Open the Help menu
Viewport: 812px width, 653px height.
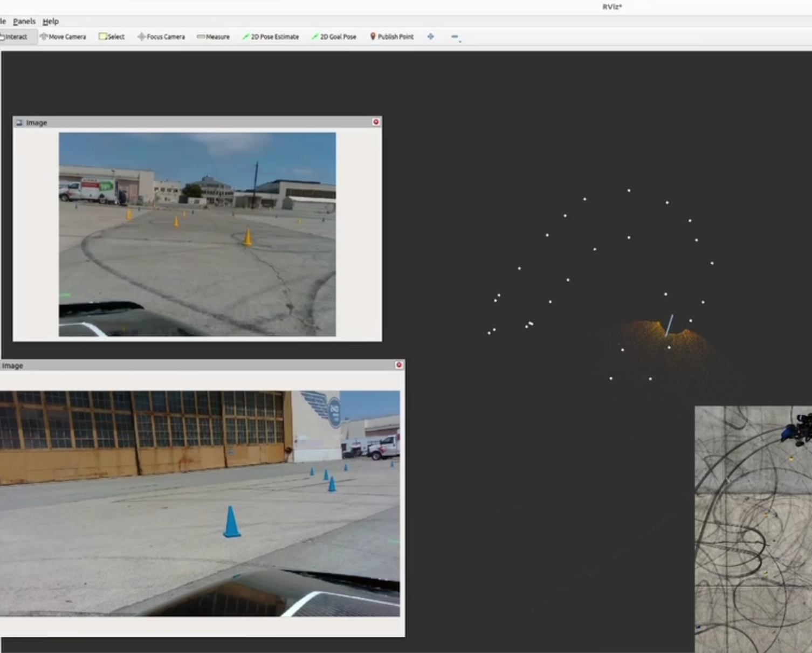click(51, 22)
